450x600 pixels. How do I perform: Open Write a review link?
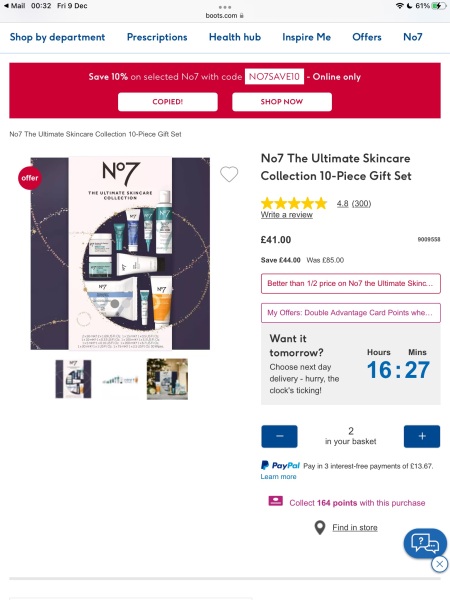tap(287, 215)
